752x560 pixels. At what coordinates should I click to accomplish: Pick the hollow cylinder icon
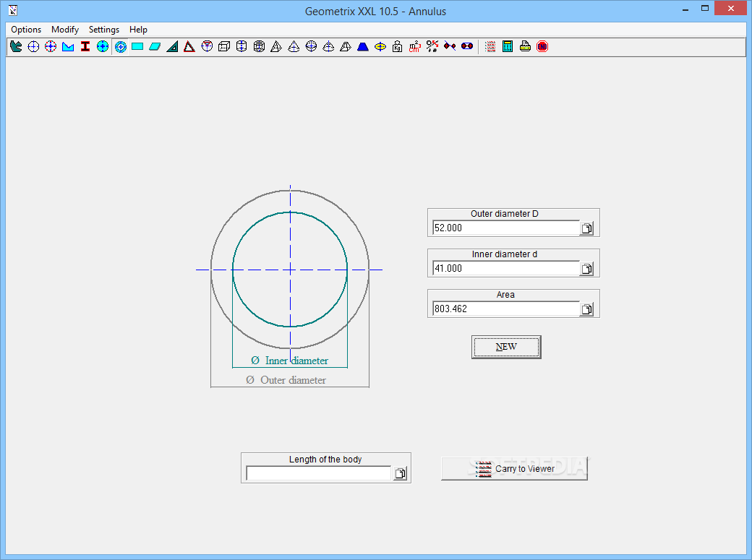(259, 46)
